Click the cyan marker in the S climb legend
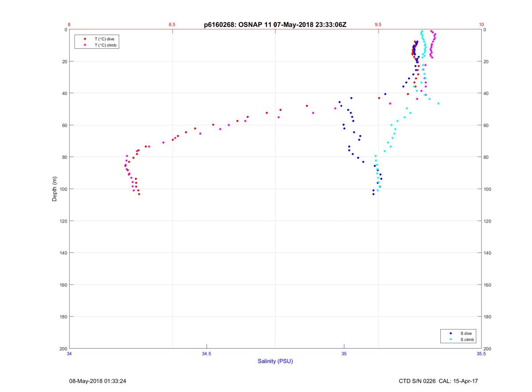The height and width of the screenshot is (392, 532). pyautogui.click(x=450, y=340)
